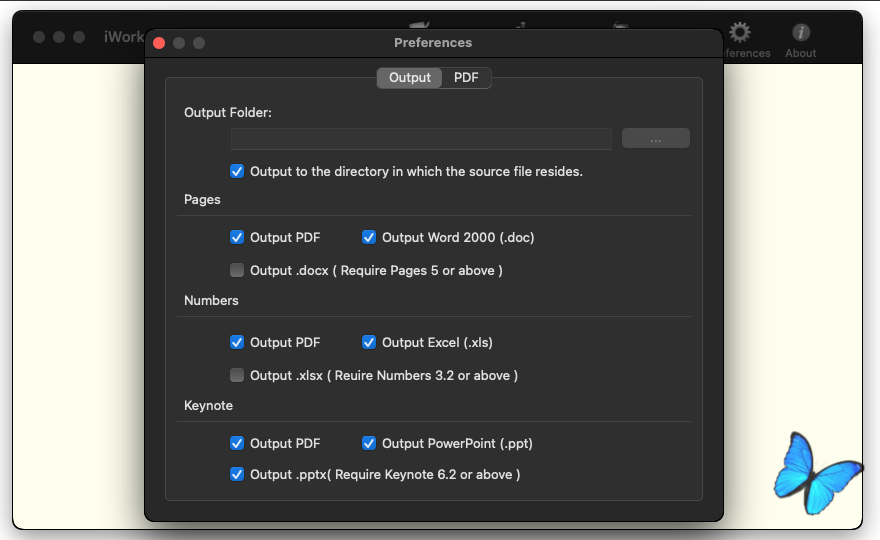The width and height of the screenshot is (880, 540).
Task: Open Preferences via the gear icon
Action: point(740,33)
